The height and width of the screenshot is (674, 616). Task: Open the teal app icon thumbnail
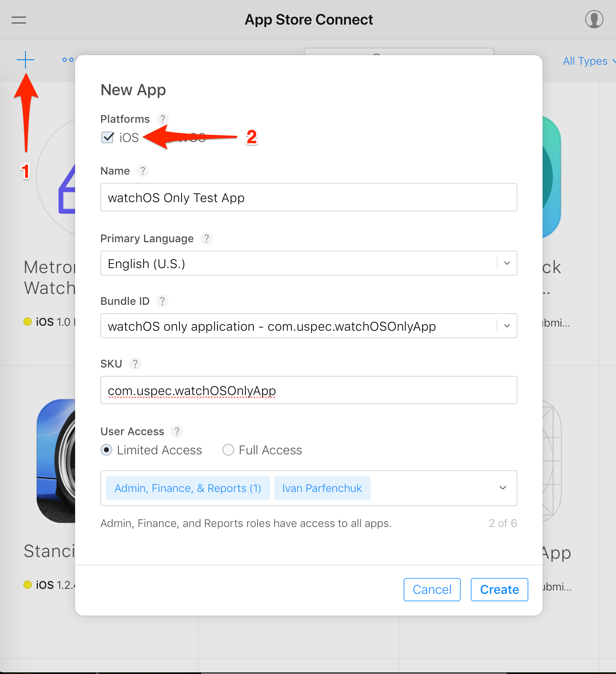552,177
